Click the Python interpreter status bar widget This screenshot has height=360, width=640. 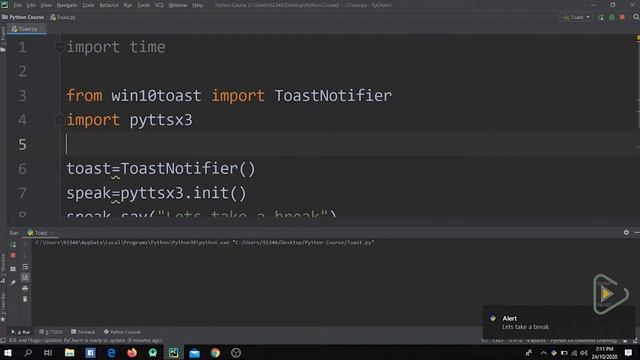pyautogui.click(x=584, y=340)
